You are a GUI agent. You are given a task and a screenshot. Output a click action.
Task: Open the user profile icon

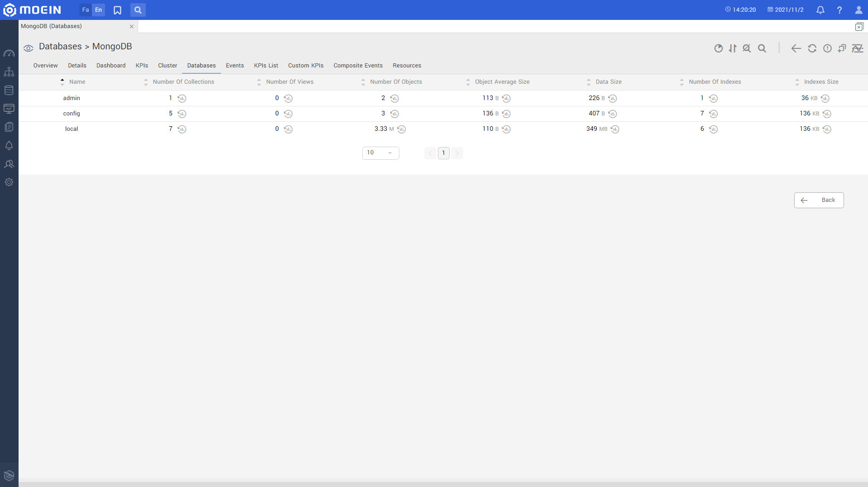click(x=858, y=10)
